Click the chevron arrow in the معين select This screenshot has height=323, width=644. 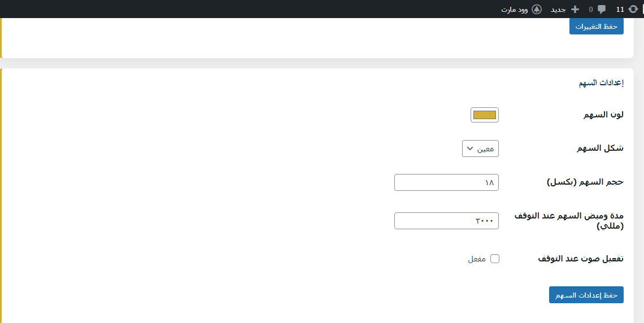pos(469,149)
